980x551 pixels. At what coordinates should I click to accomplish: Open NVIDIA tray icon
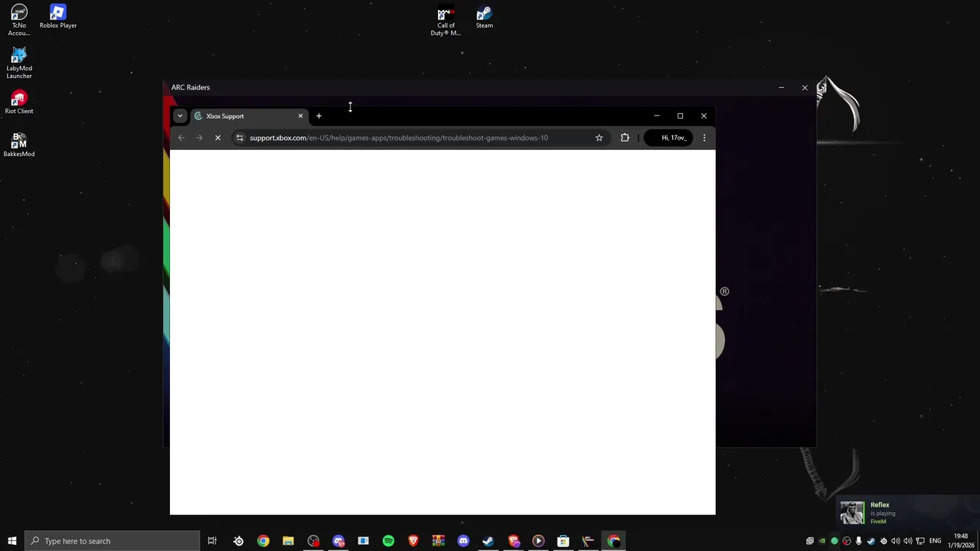[x=822, y=541]
